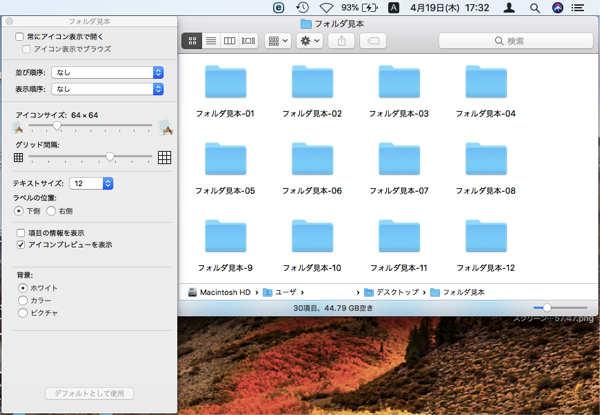Open the item arrangement dropdown in toolbar
The image size is (600, 415).
tap(278, 41)
